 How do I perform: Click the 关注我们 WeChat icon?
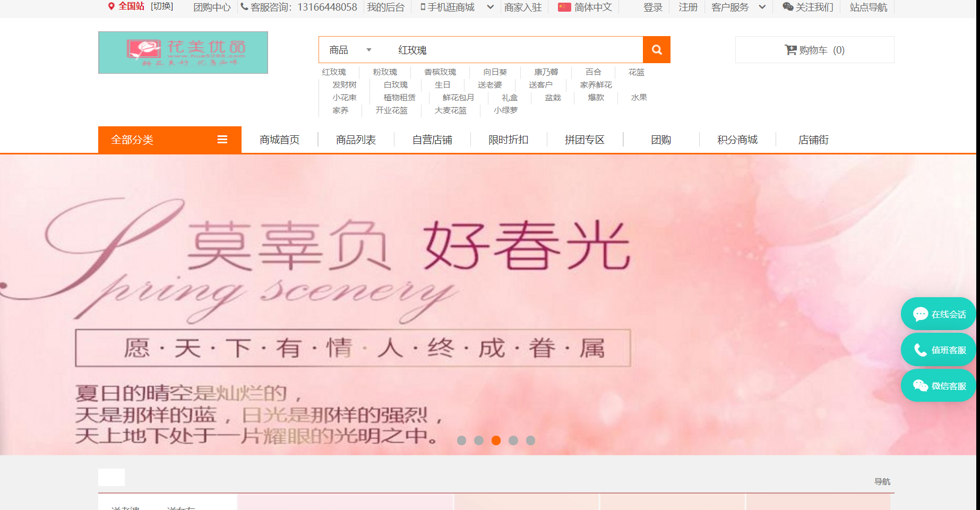tap(788, 7)
